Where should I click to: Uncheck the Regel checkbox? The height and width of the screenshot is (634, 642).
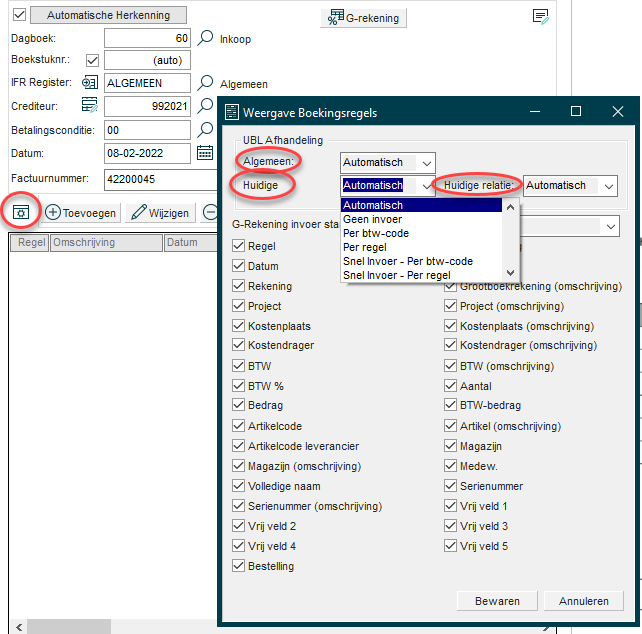238,245
